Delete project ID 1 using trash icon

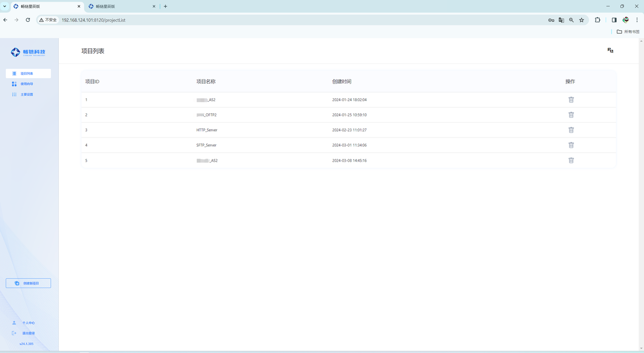tap(571, 100)
